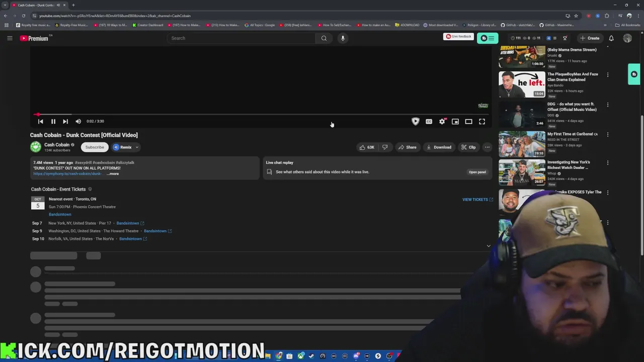Like the video with 63K likes
Image resolution: width=644 pixels, height=362 pixels.
367,147
